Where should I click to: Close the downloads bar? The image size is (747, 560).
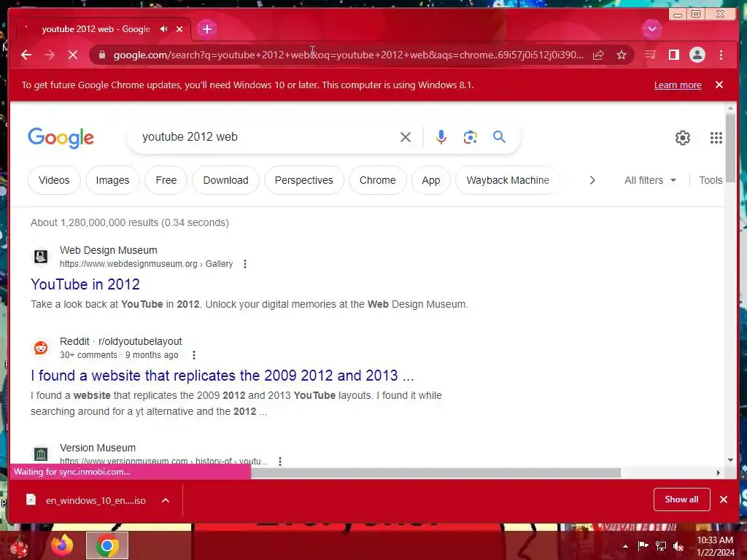click(724, 499)
